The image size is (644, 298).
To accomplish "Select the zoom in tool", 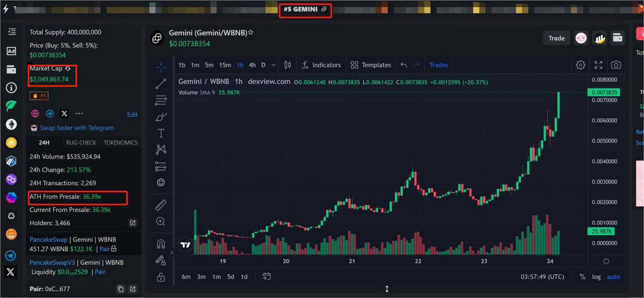I will [160, 221].
